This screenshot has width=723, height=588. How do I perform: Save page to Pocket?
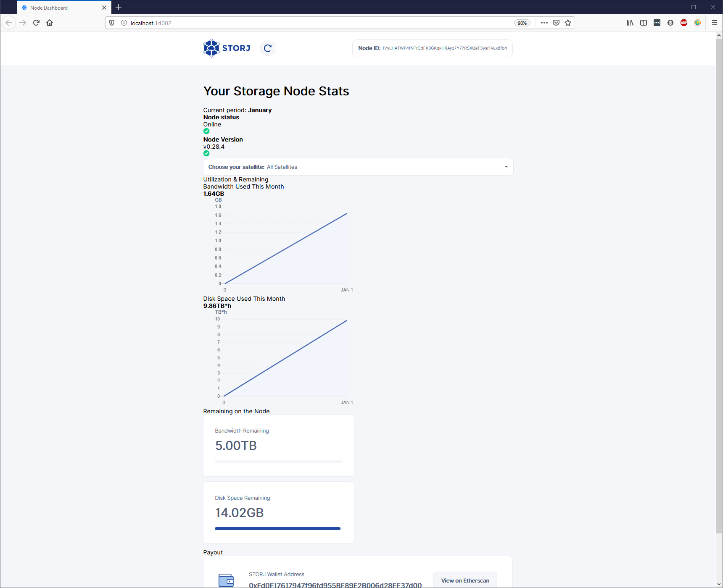(x=556, y=23)
